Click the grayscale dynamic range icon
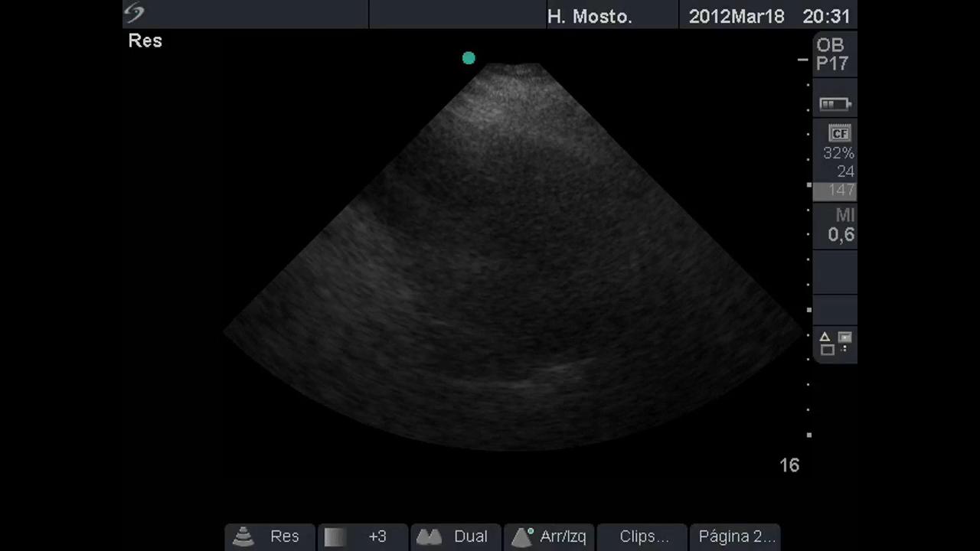The image size is (980, 551). (x=335, y=536)
